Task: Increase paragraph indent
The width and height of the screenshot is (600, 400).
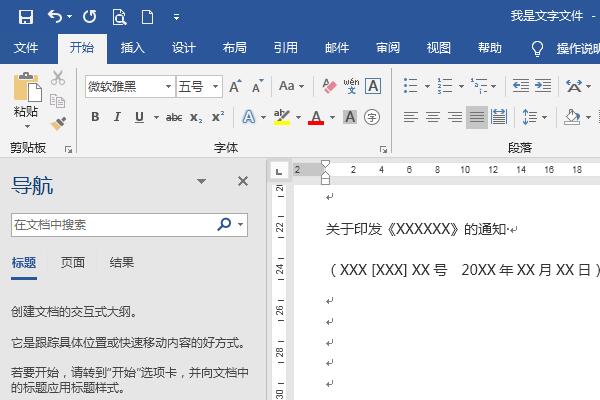Action: pos(543,86)
